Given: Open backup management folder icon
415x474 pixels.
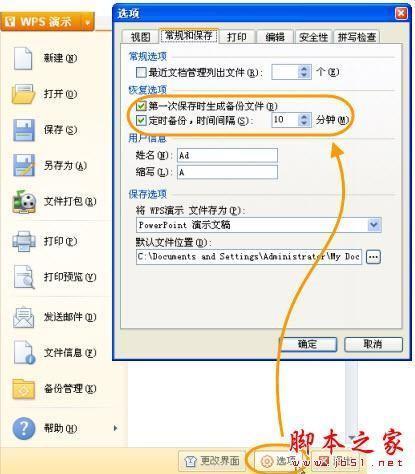Looking at the screenshot, I should click(x=23, y=389).
